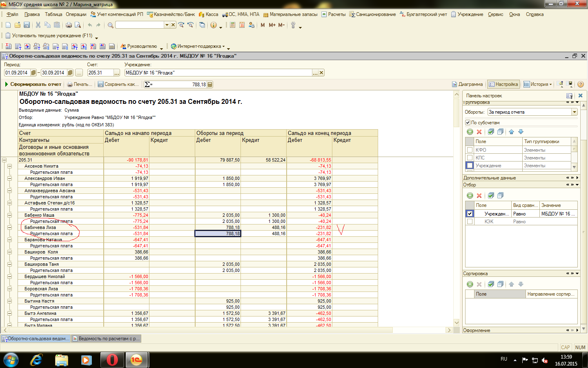
Task: Expand the Дополнительные данные section
Action: pos(577,178)
